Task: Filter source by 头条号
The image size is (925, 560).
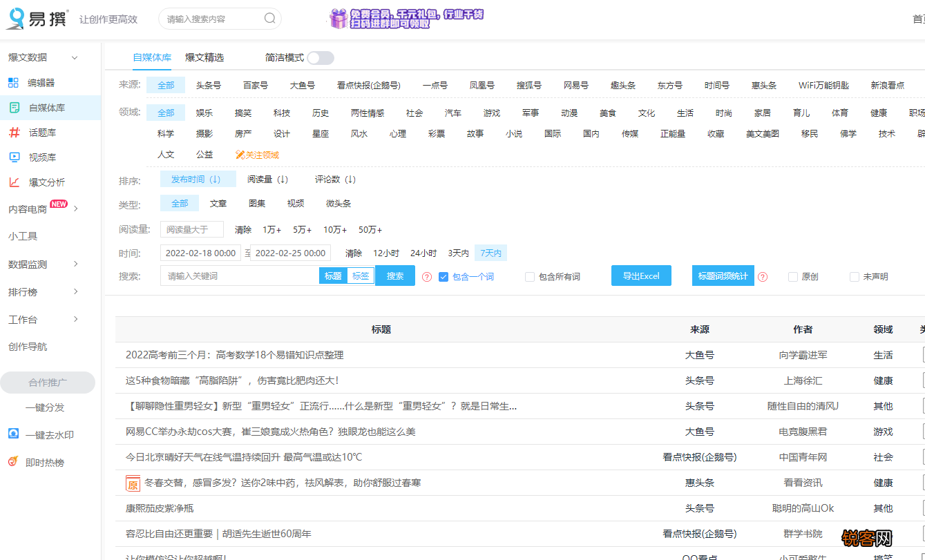Action: tap(209, 86)
